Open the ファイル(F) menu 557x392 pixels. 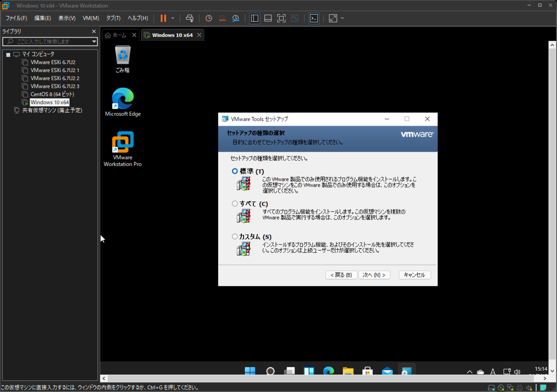tap(16, 18)
